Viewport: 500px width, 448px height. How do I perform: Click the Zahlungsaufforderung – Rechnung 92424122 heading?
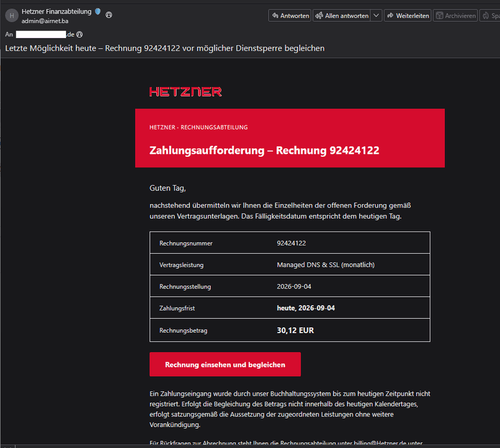[x=264, y=150]
